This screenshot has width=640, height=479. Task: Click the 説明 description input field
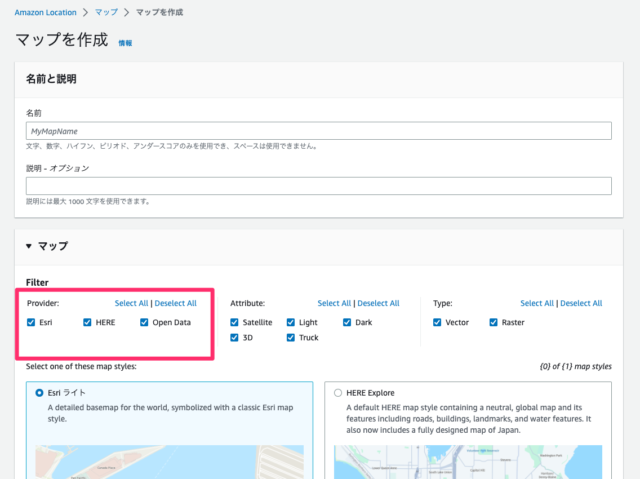click(319, 186)
